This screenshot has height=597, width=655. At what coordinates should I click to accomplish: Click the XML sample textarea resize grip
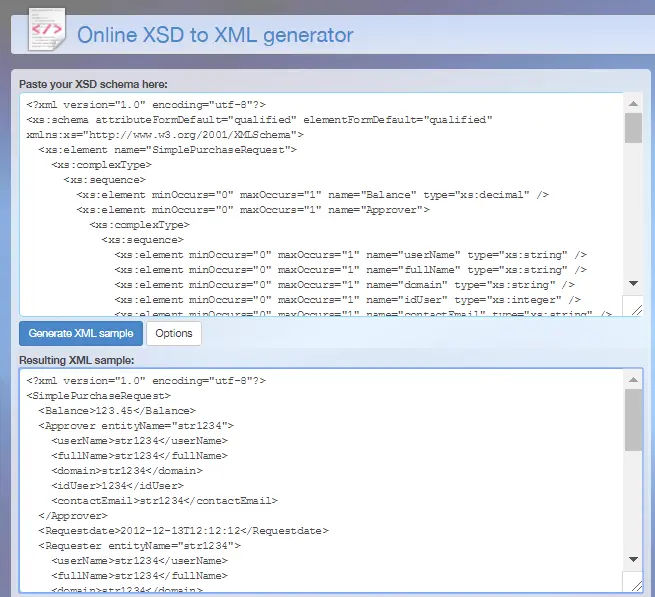click(x=636, y=586)
